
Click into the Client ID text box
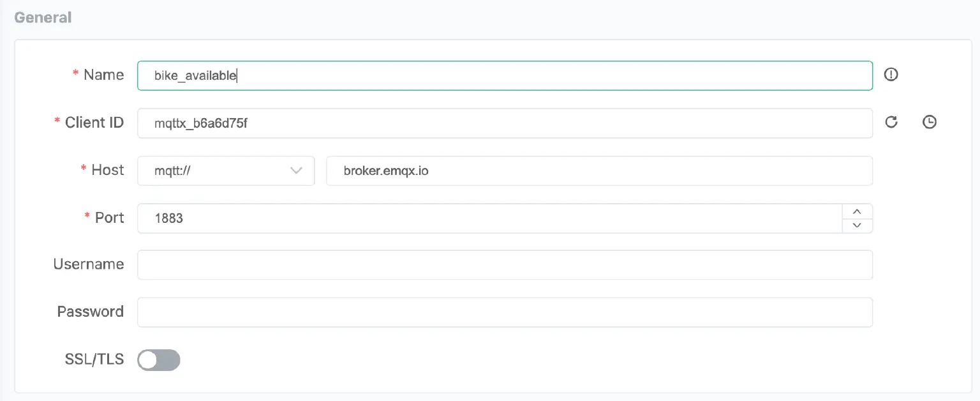coord(504,123)
